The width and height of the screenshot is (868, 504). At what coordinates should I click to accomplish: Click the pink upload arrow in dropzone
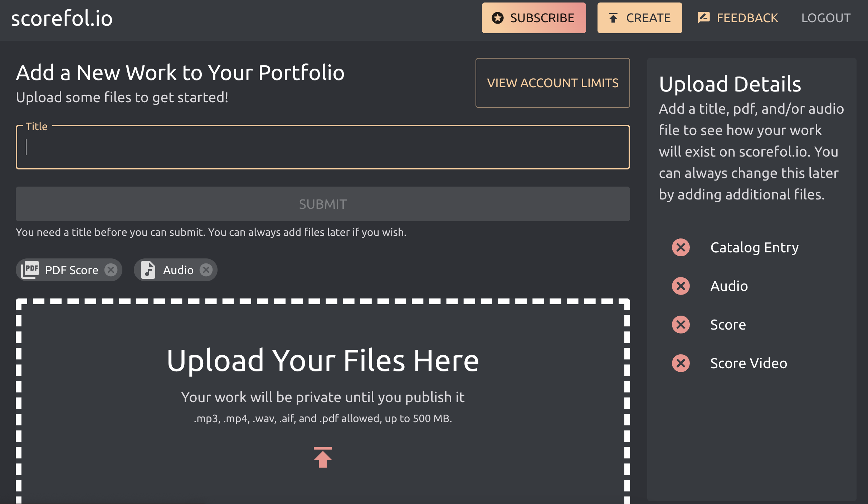point(323,458)
